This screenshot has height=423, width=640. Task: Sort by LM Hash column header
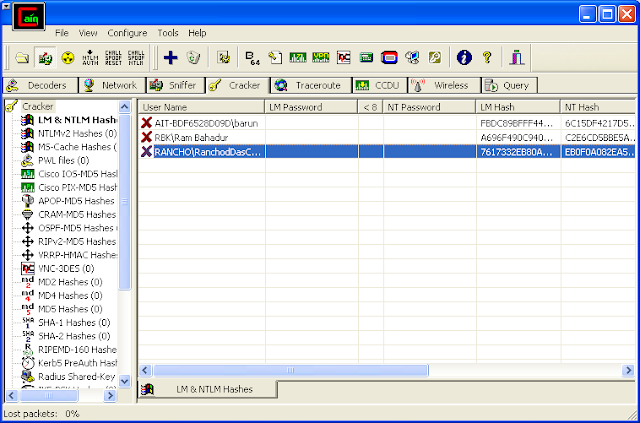518,107
